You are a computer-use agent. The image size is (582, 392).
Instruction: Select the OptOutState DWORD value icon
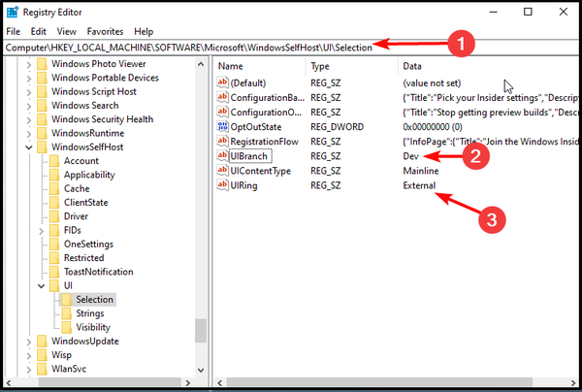tap(222, 127)
